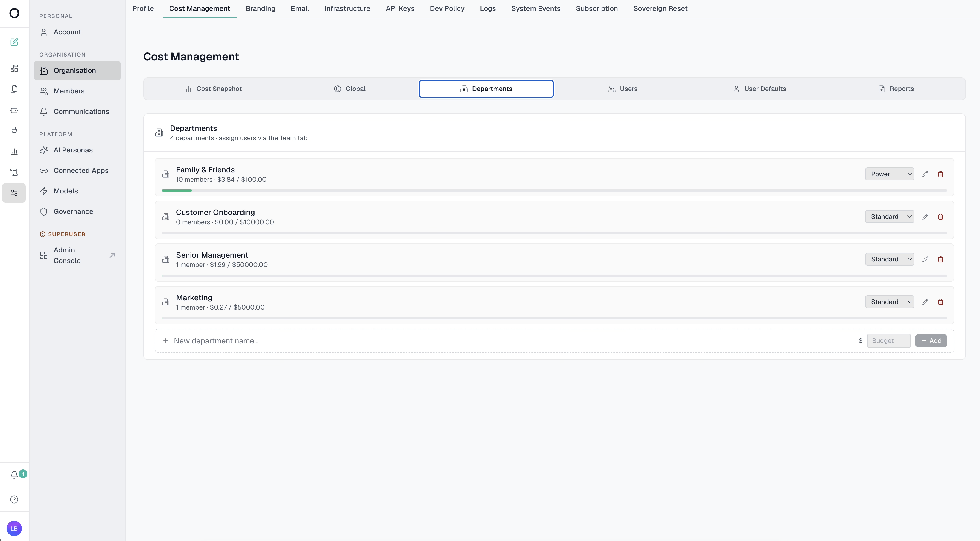
Task: Open tier dropdown for Family & Friends
Action: 889,174
